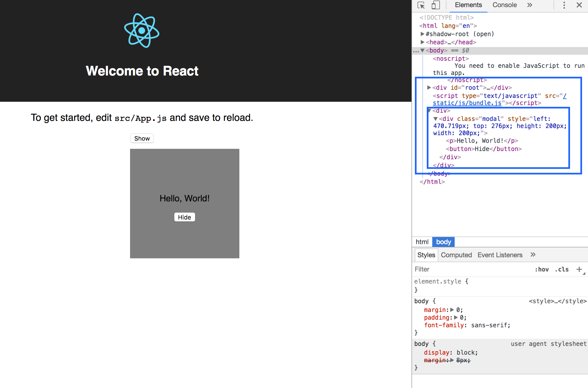Click the new style rule plus icon
The image size is (588, 388).
[x=579, y=269]
